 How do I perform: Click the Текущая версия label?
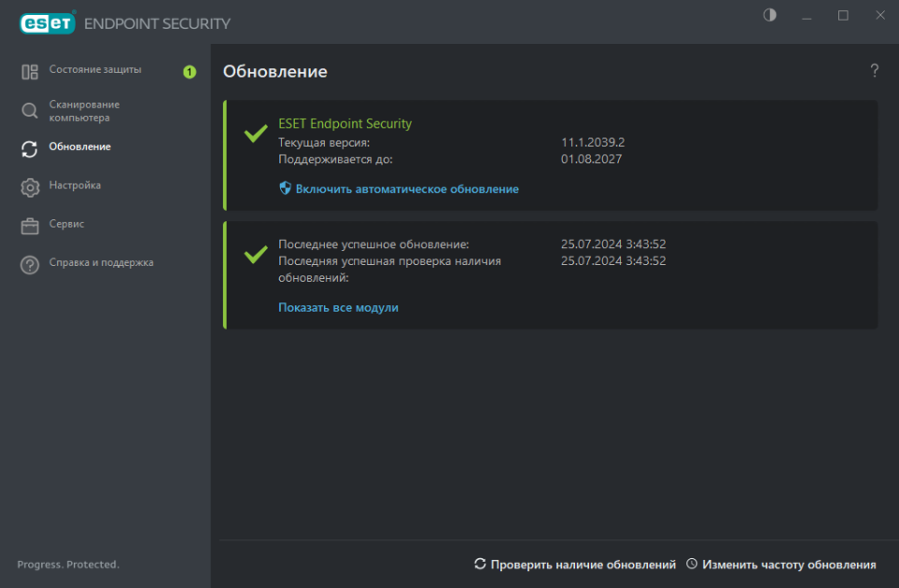[324, 143]
